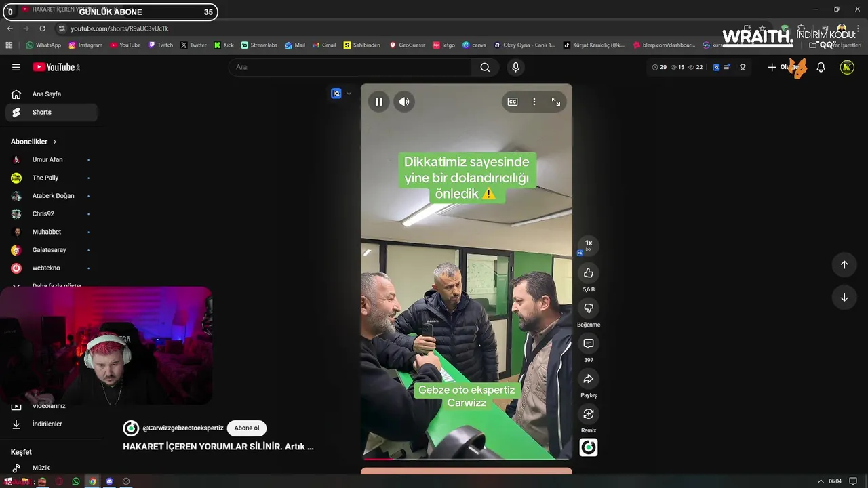The height and width of the screenshot is (488, 868).
Task: Pause the Shorts video
Action: point(378,102)
